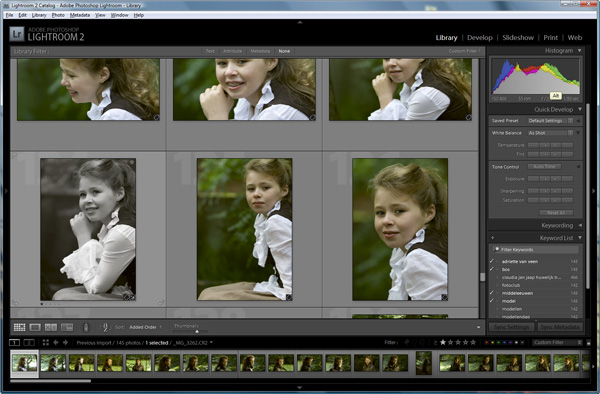Switch to Grid view in toolbar
The height and width of the screenshot is (394, 600).
click(20, 327)
